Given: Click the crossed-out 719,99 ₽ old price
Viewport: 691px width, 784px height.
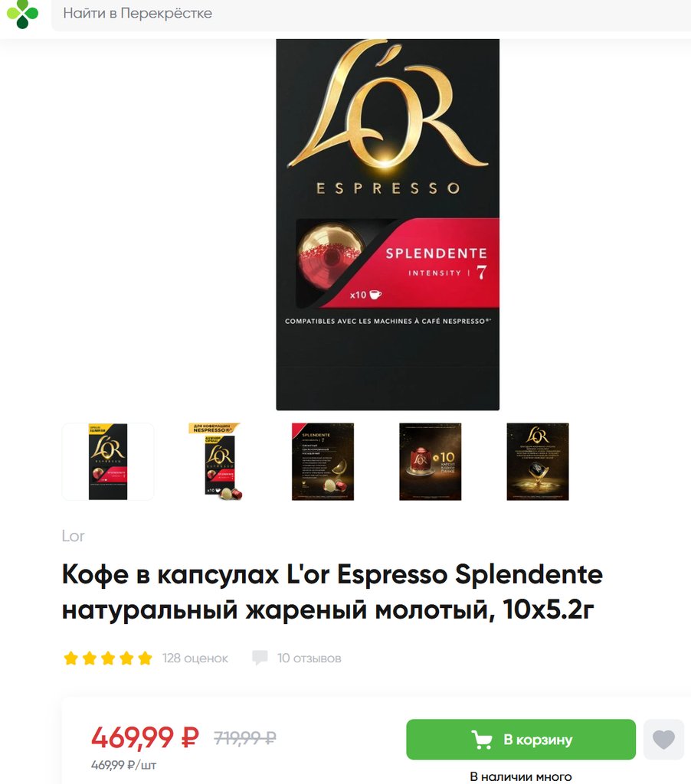Looking at the screenshot, I should point(245,737).
